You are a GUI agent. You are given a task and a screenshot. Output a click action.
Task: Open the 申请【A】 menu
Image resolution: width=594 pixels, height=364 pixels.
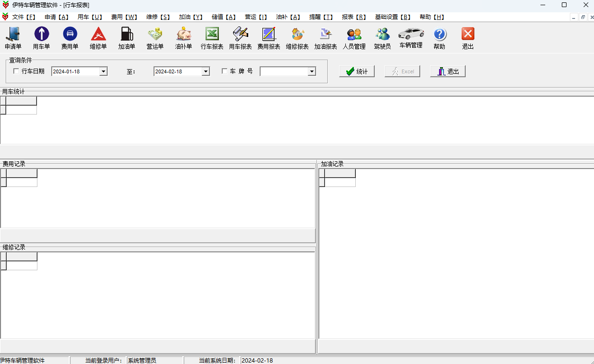56,17
